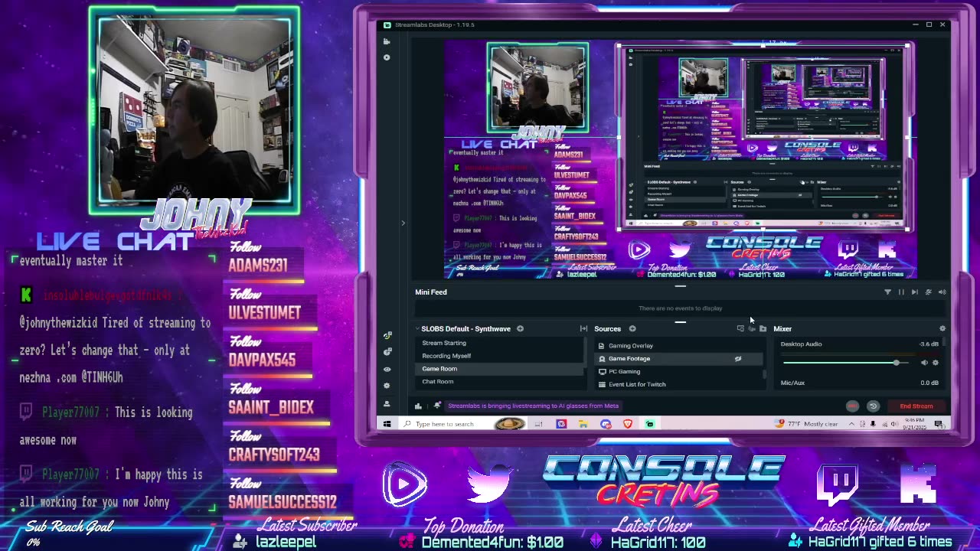Open File Explorer from the taskbar

(x=583, y=424)
